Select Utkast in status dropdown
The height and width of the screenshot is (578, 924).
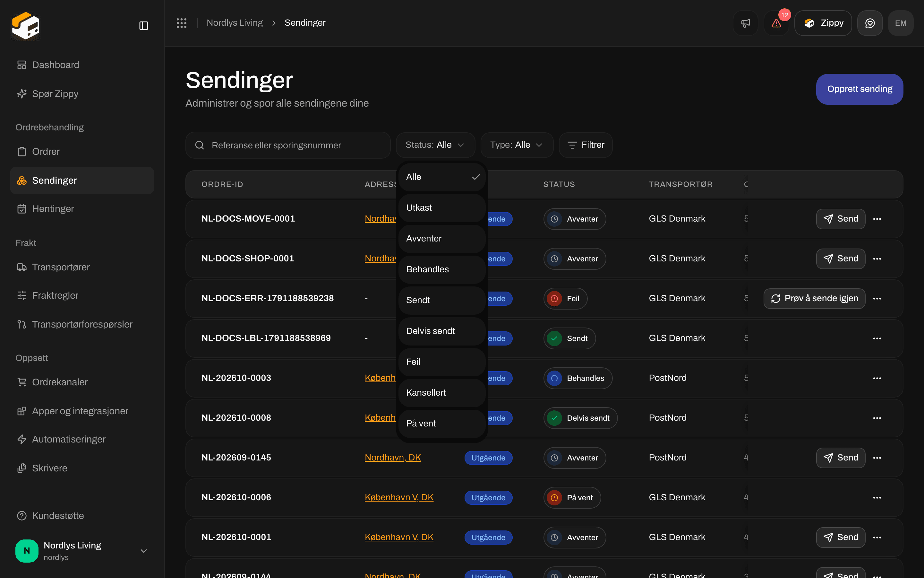click(x=442, y=207)
